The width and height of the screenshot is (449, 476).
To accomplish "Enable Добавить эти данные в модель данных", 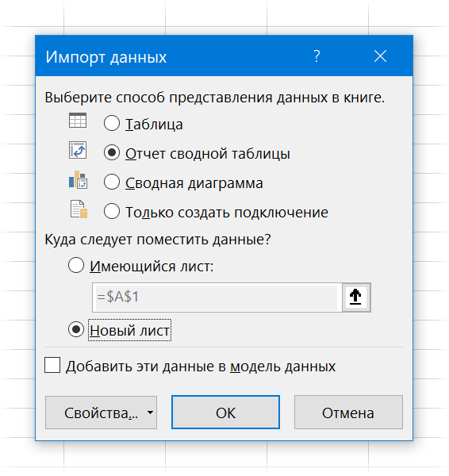I will tap(52, 365).
